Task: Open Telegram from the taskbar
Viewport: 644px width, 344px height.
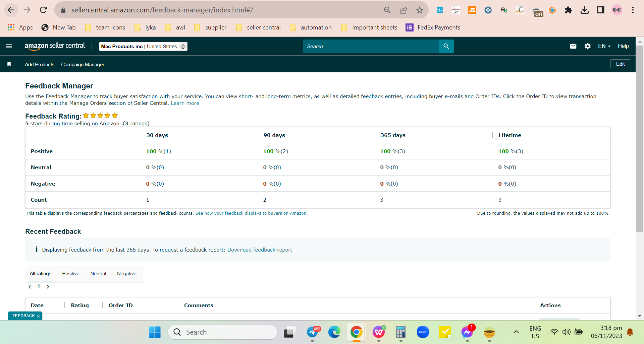Action: click(x=312, y=332)
